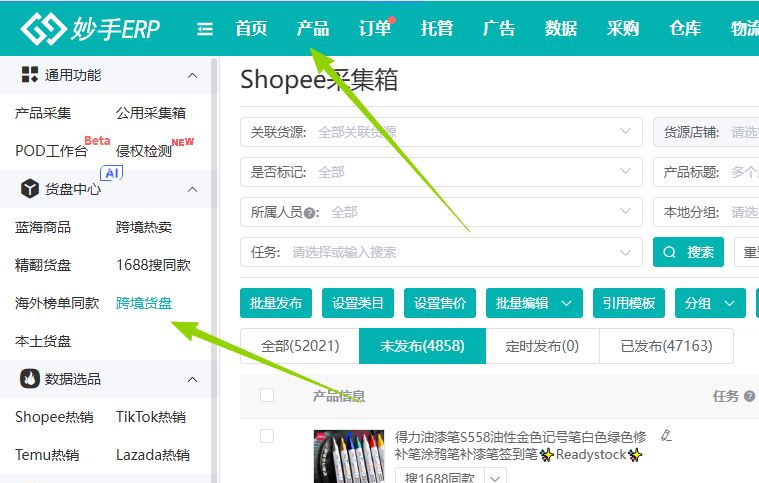This screenshot has height=483, width=759.
Task: Switch to the 未发布(4858) tab
Action: 422,346
